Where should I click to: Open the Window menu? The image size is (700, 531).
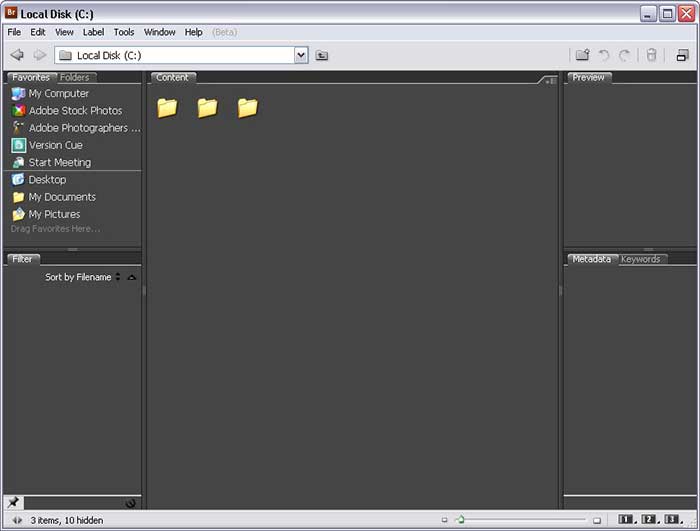159,32
